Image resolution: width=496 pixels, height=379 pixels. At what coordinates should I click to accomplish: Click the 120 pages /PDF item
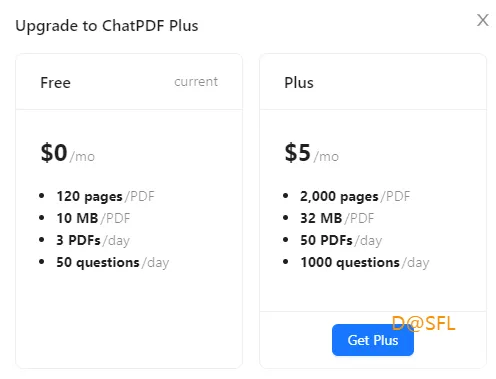[105, 196]
